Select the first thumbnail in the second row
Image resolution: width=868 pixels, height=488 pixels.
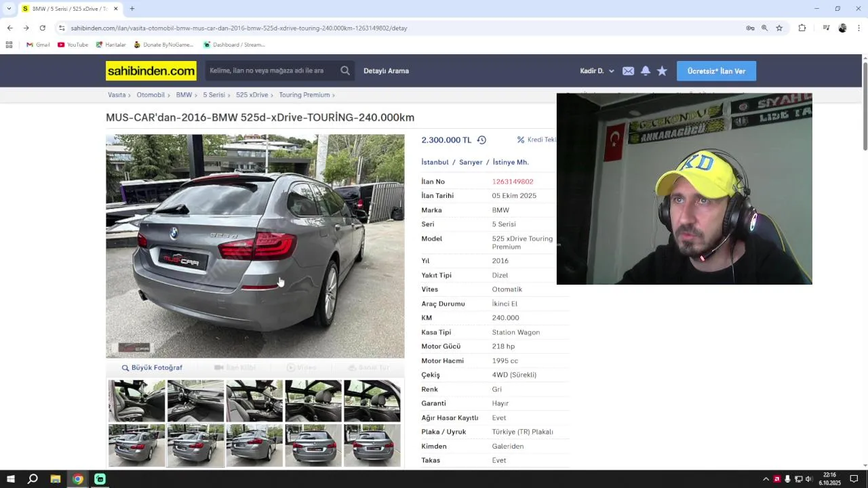[x=137, y=445]
